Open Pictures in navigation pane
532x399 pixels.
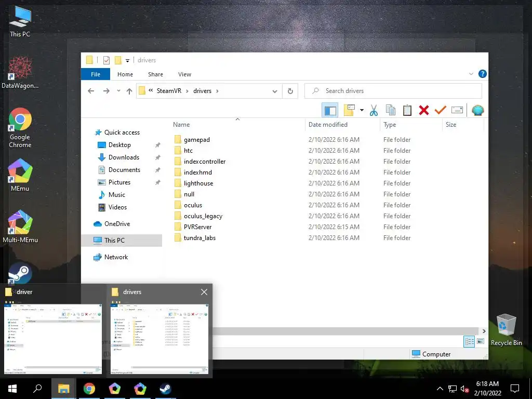(119, 182)
